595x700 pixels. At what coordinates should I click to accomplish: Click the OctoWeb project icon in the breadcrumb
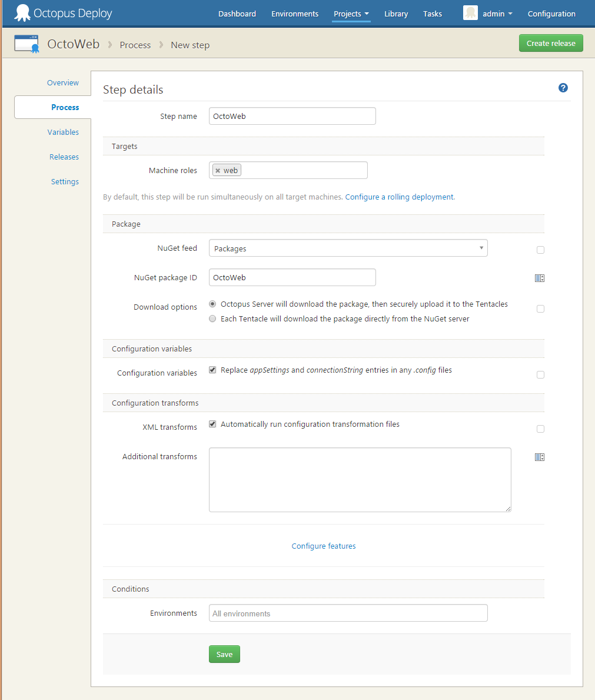pos(26,43)
